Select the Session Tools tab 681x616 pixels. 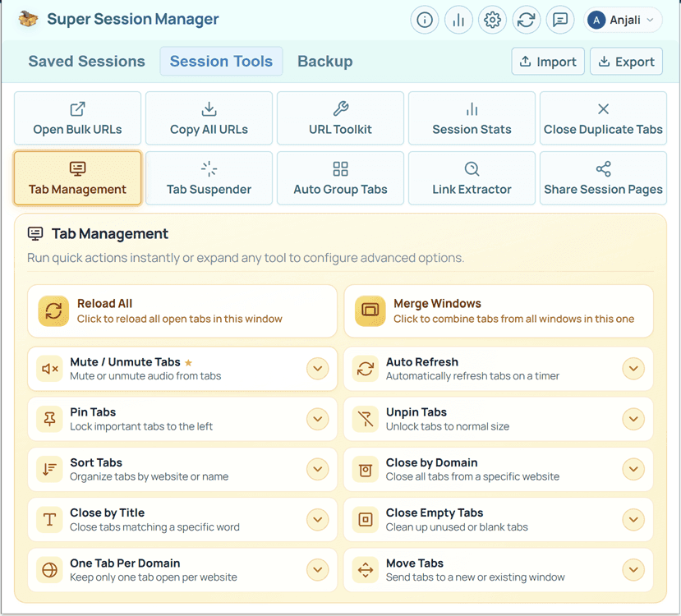221,62
